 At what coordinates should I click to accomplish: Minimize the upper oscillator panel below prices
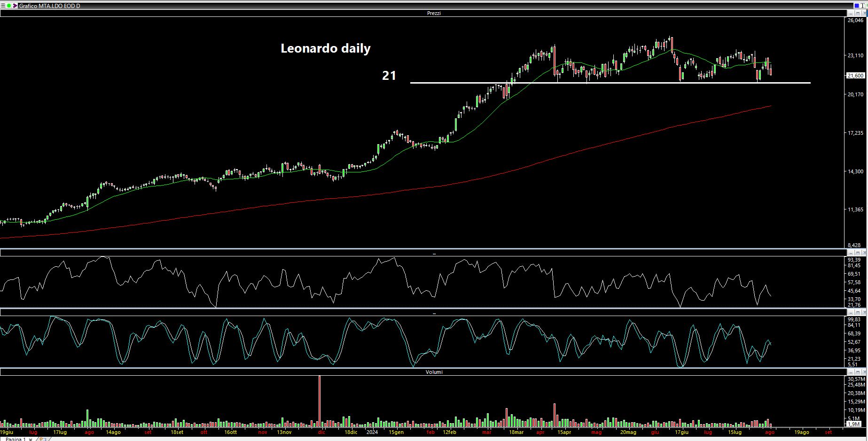click(x=850, y=253)
